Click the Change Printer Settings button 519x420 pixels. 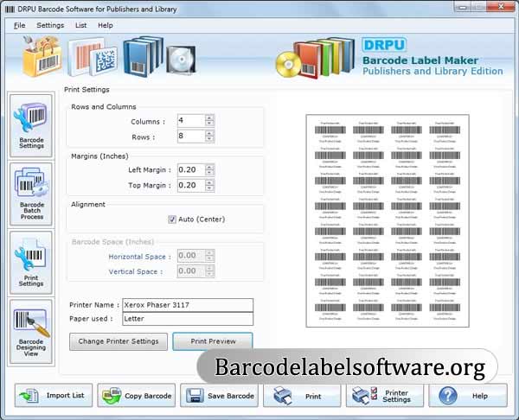(x=119, y=341)
